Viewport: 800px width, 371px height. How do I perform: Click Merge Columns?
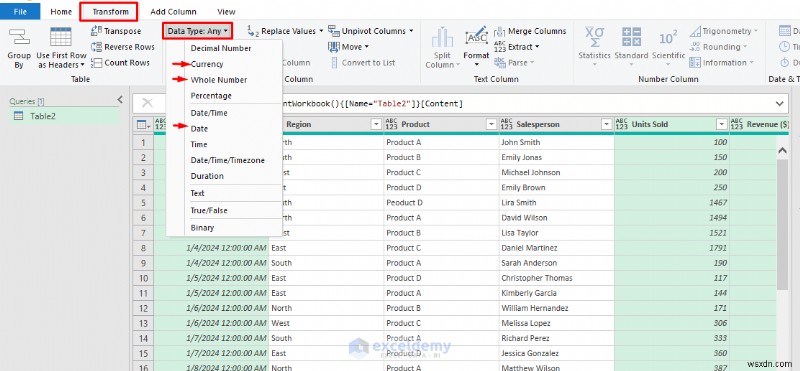530,31
